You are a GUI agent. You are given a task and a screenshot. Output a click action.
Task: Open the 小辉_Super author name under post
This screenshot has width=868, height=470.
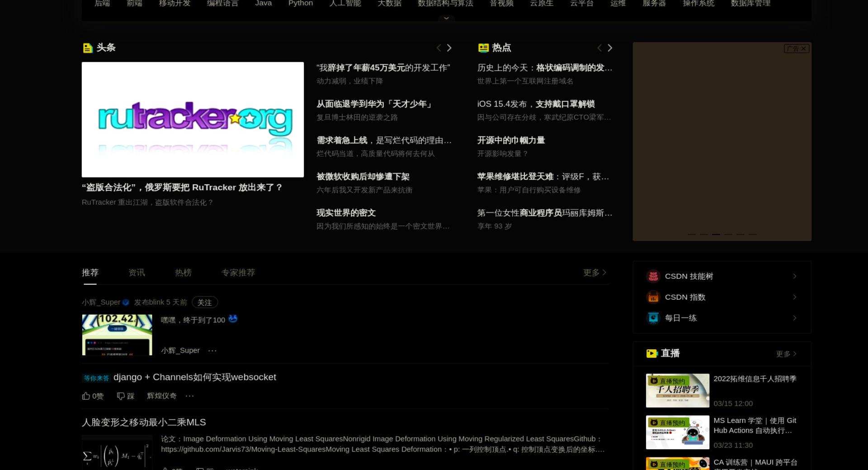coord(180,350)
